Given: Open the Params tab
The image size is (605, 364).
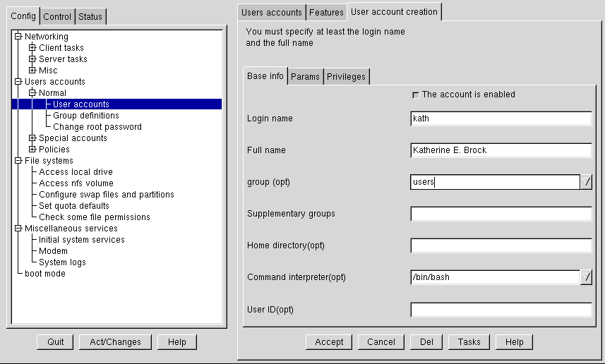Looking at the screenshot, I should click(305, 77).
